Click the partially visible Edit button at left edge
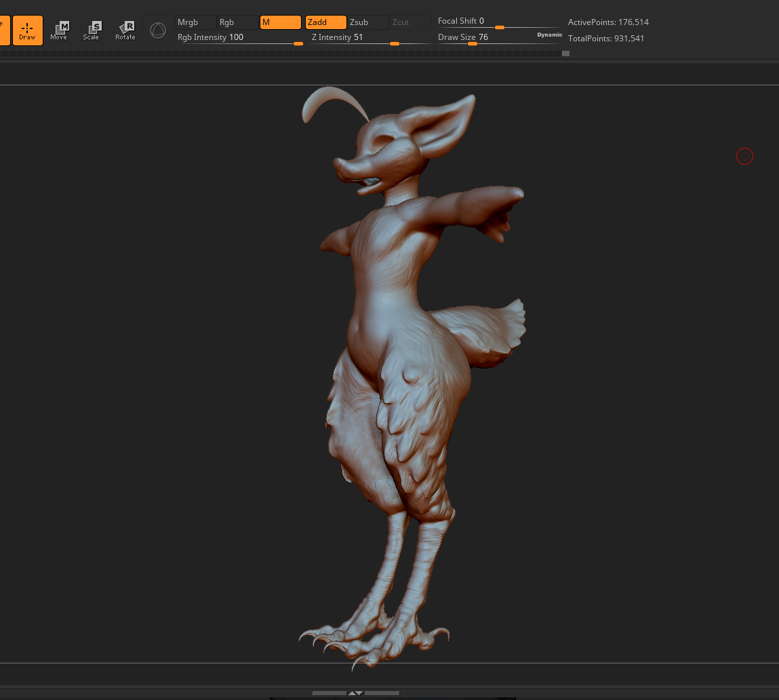779x700 pixels. tap(4, 30)
